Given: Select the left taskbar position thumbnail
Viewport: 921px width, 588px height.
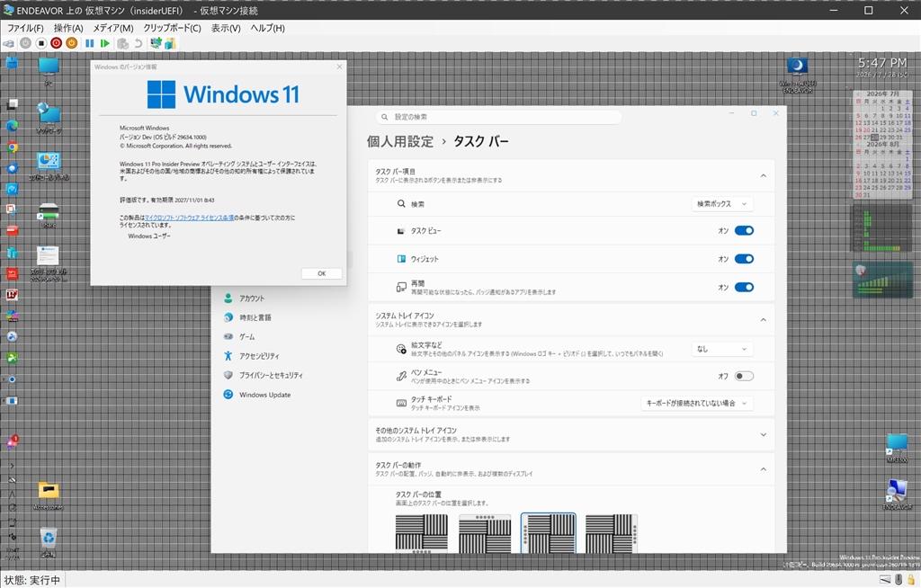Looking at the screenshot, I should (x=548, y=533).
